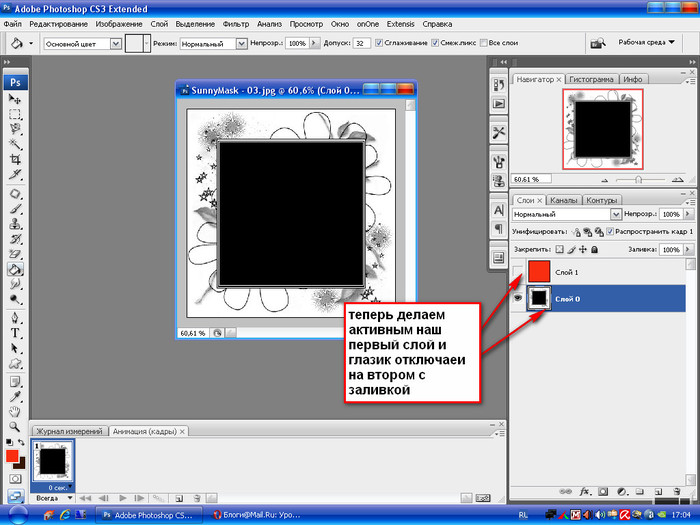Hide Слой 0 using eye icon
Image resolution: width=700 pixels, height=525 pixels.
pos(518,298)
